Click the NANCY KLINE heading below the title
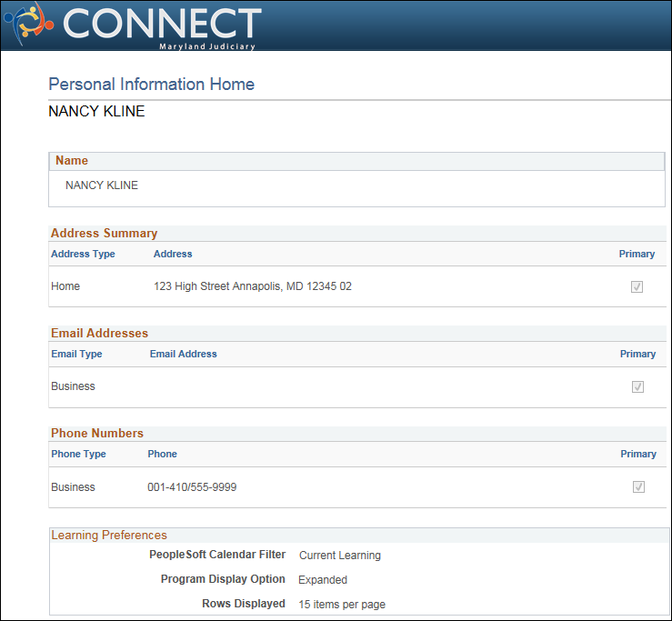This screenshot has width=672, height=621. point(97,112)
